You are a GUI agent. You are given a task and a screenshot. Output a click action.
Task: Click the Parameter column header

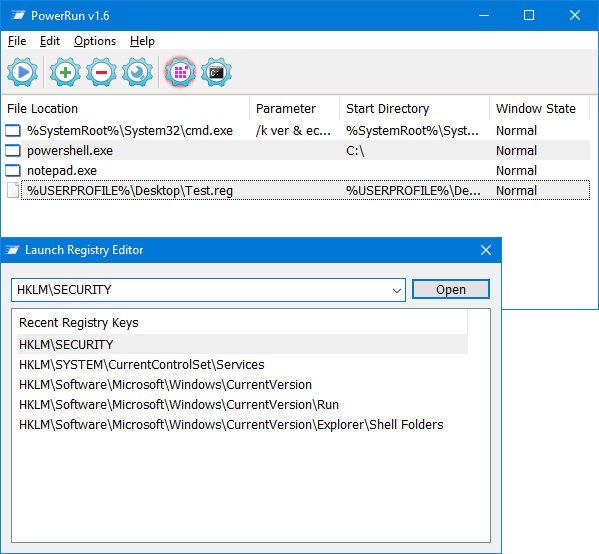coord(294,109)
